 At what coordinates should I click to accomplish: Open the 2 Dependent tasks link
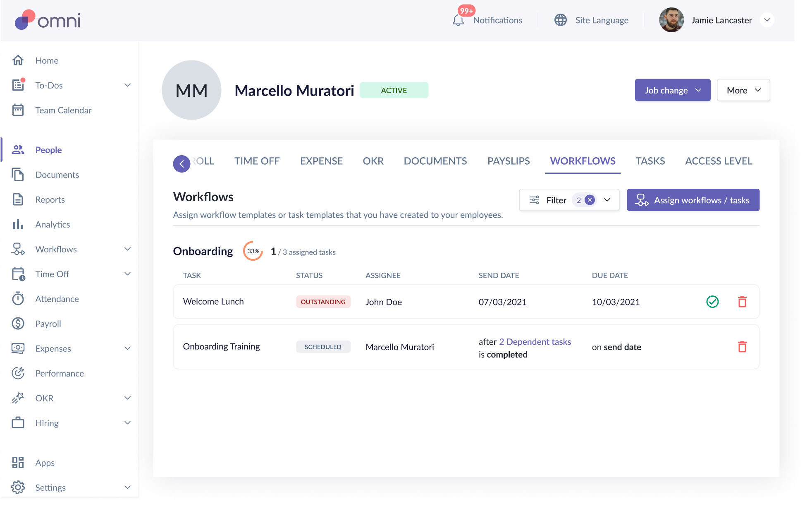(535, 342)
